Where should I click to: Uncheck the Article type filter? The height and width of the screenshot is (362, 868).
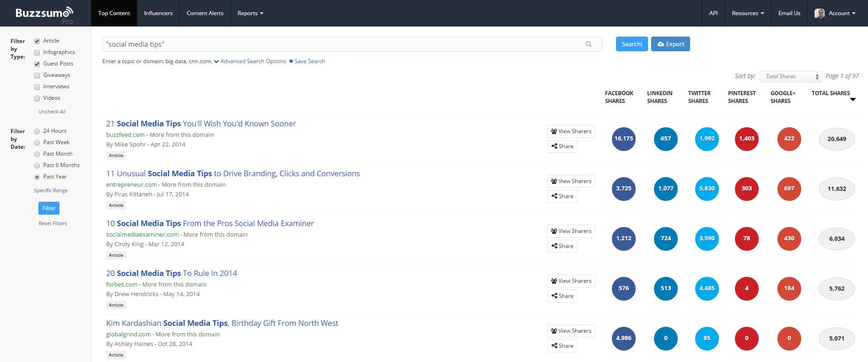pos(37,41)
